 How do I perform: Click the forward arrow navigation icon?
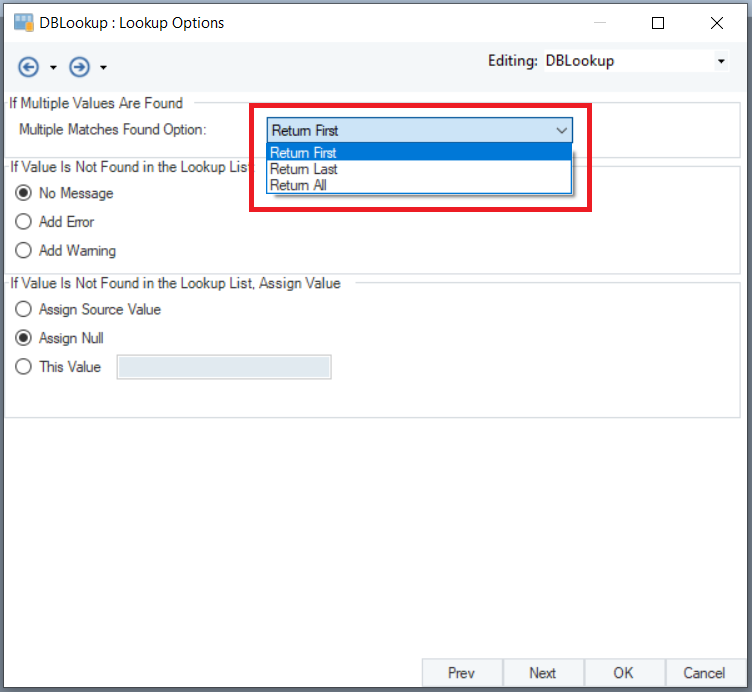pos(79,67)
